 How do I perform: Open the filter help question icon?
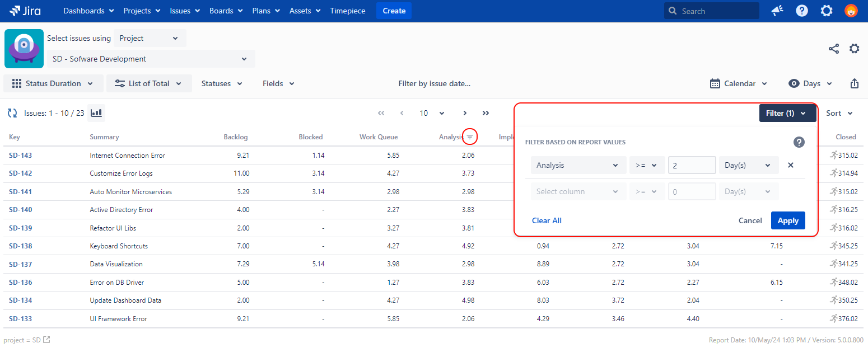pos(799,142)
